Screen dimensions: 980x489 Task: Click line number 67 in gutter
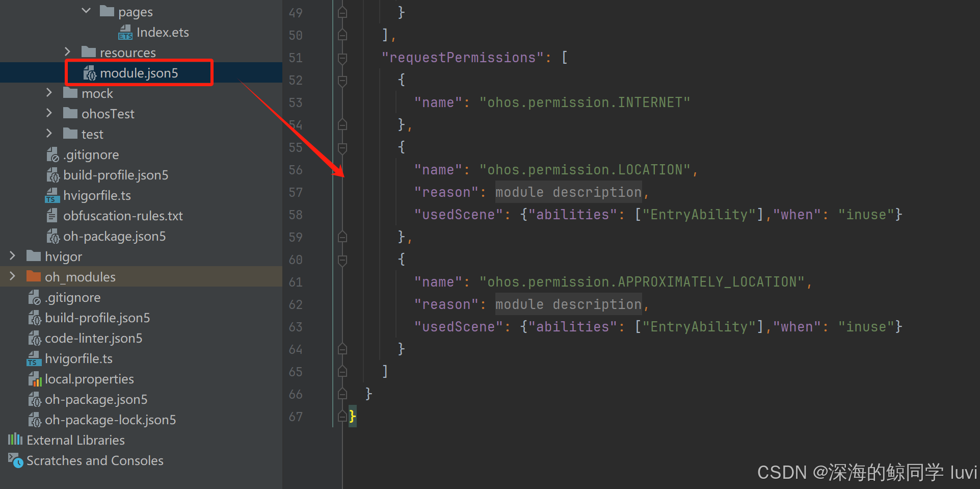click(x=296, y=417)
